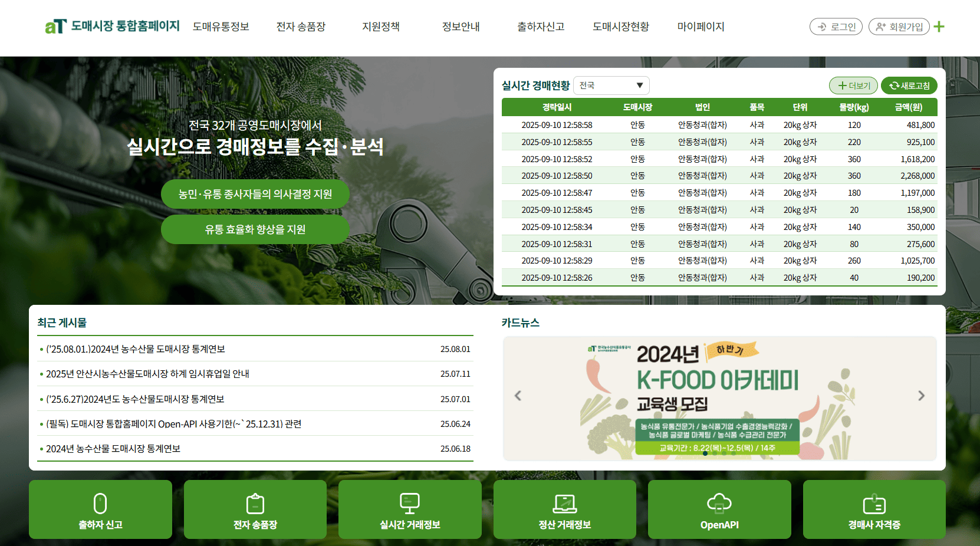The height and width of the screenshot is (546, 980).
Task: Click the 정산 거래정보 laptop icon
Action: tap(565, 503)
